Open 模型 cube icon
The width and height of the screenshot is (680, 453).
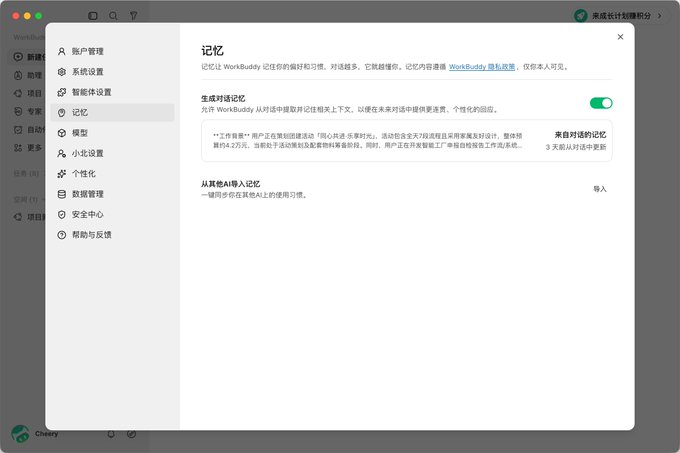point(62,133)
